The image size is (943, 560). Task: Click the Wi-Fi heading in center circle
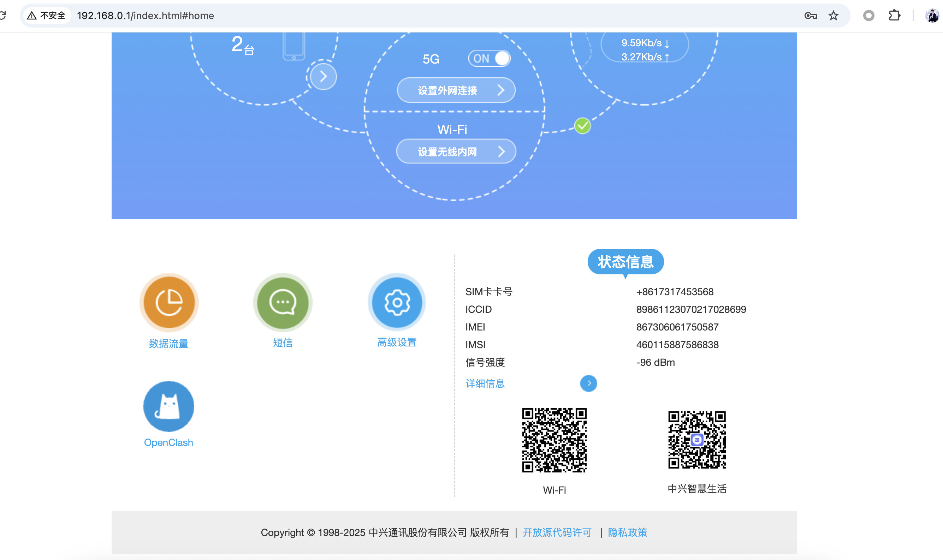452,130
